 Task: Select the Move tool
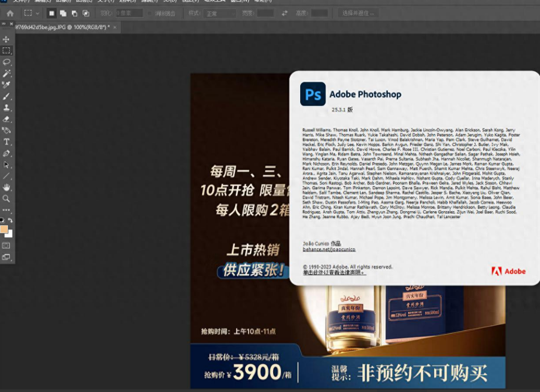[6, 39]
